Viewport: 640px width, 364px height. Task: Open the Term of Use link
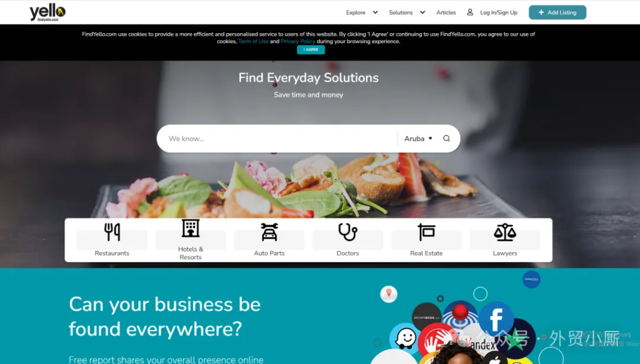tap(253, 41)
